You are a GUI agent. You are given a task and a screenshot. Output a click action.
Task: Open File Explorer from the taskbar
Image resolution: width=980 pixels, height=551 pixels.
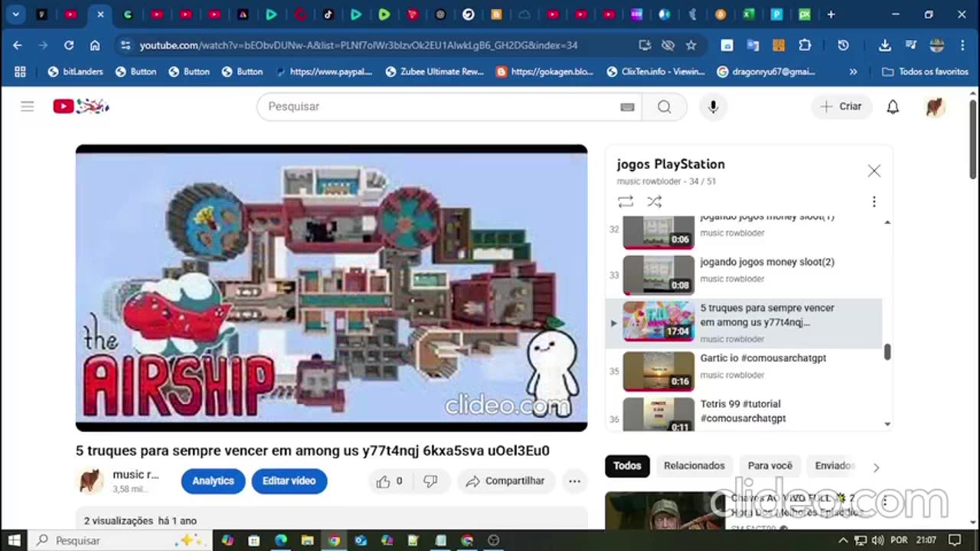(x=307, y=540)
